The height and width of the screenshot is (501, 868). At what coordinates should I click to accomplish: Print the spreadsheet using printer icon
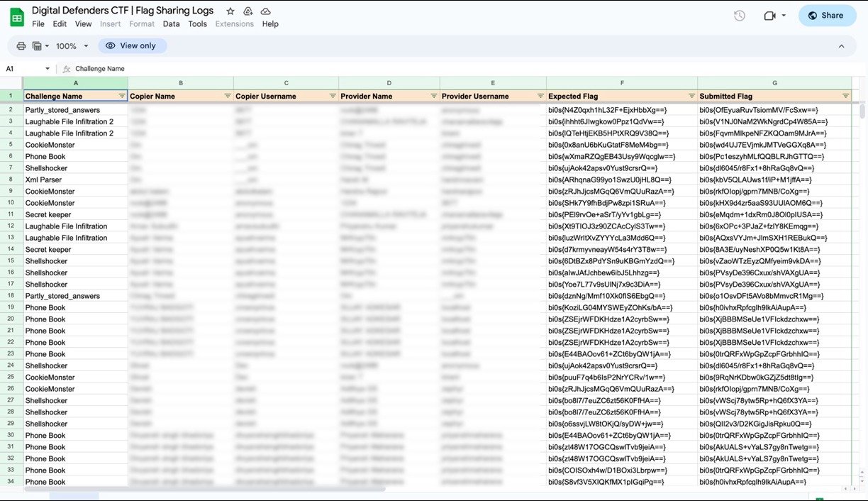21,46
